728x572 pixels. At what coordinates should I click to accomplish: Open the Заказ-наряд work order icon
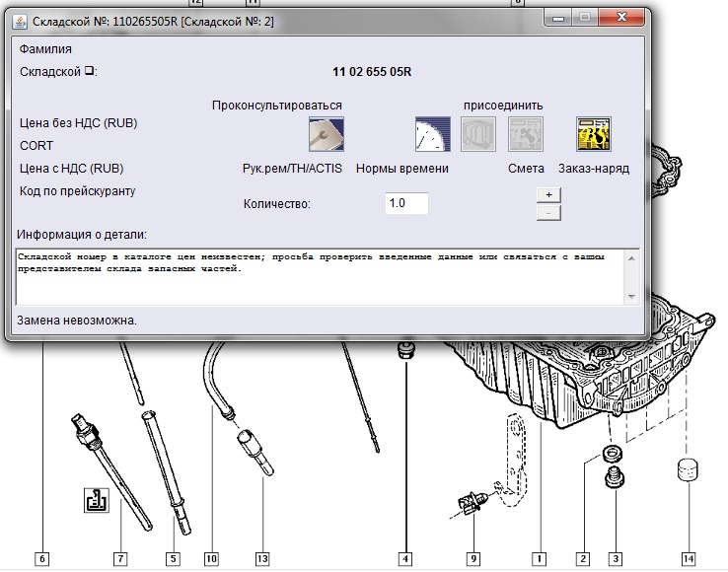click(593, 134)
